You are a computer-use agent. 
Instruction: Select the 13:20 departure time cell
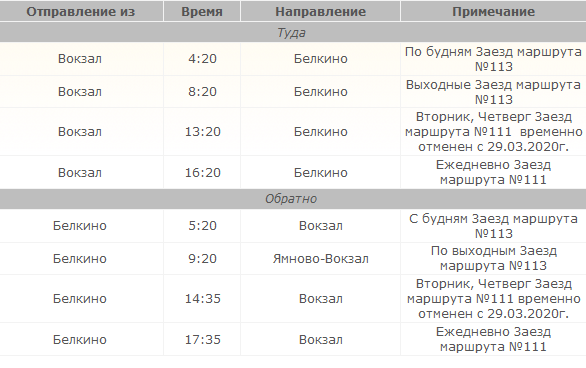point(202,132)
